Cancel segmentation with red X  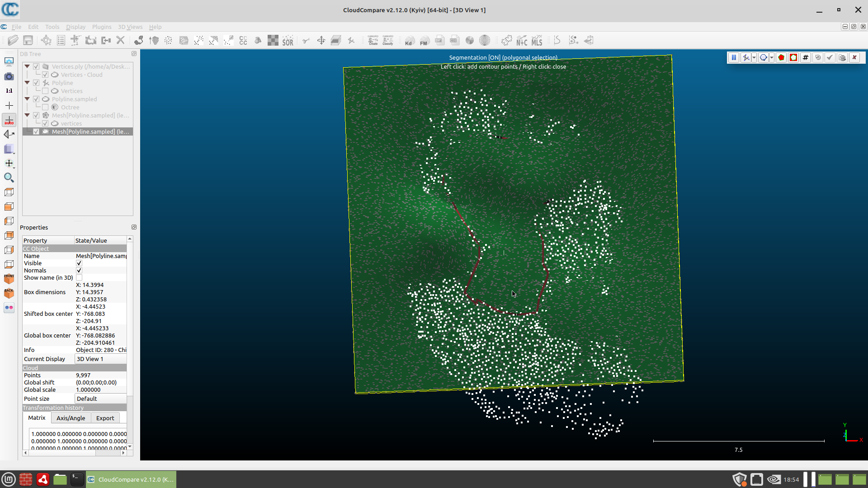click(x=854, y=57)
